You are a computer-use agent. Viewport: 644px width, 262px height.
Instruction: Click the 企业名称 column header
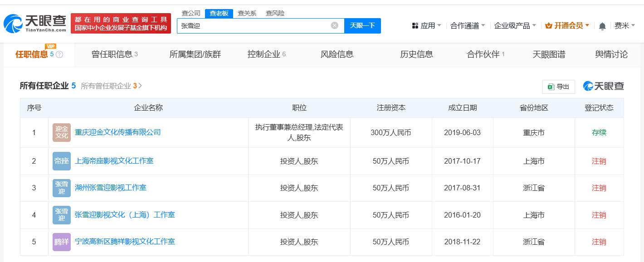(x=148, y=108)
